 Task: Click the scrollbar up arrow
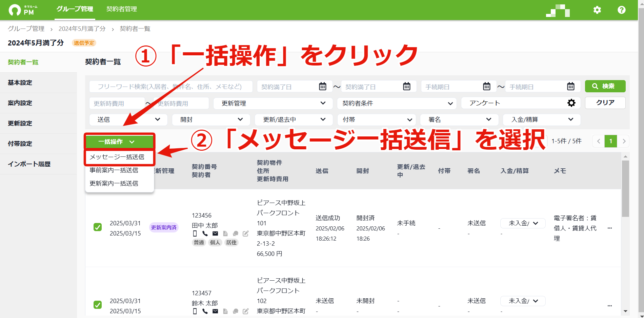point(625,156)
